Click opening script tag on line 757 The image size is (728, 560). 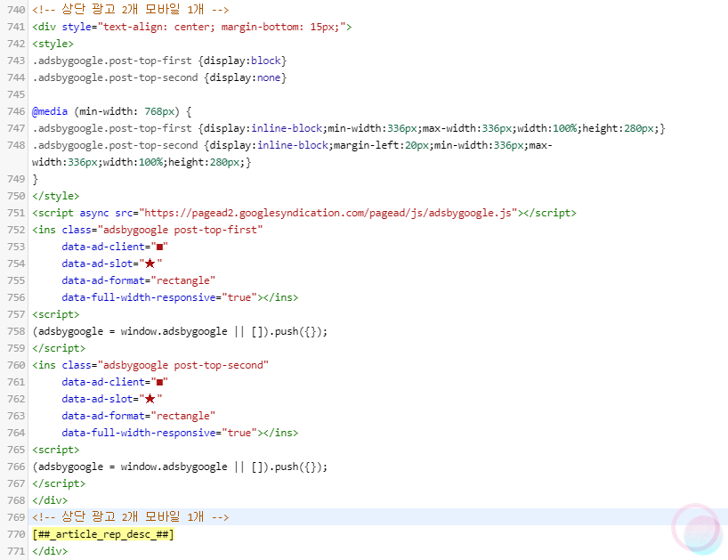(56, 314)
